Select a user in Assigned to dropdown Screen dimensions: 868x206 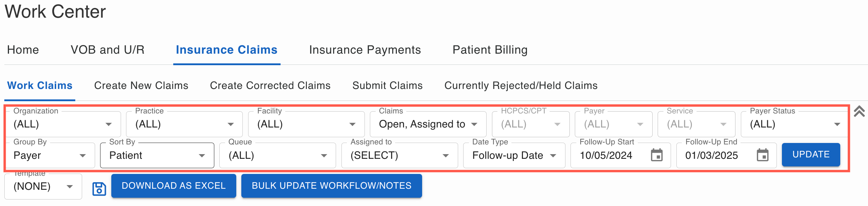[399, 156]
